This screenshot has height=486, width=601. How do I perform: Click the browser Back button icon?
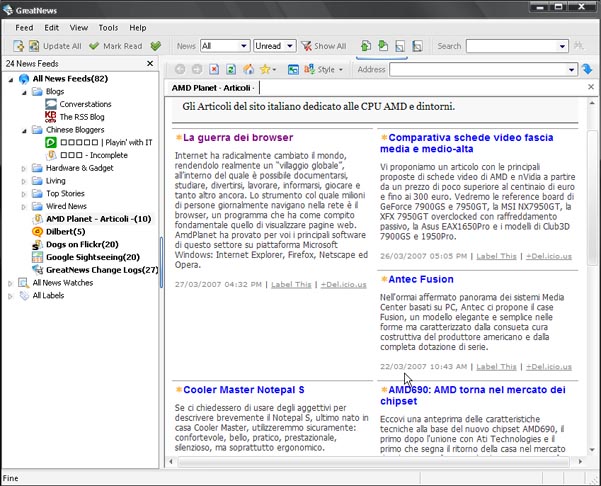click(x=180, y=69)
